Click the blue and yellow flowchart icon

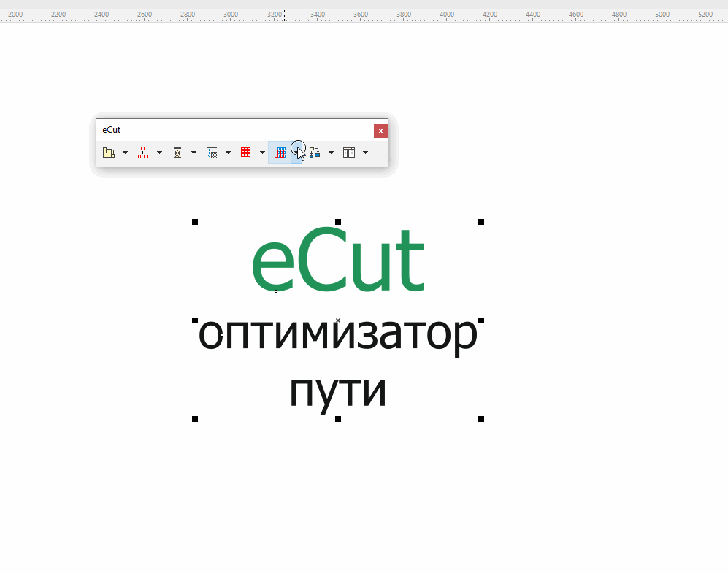[x=315, y=153]
